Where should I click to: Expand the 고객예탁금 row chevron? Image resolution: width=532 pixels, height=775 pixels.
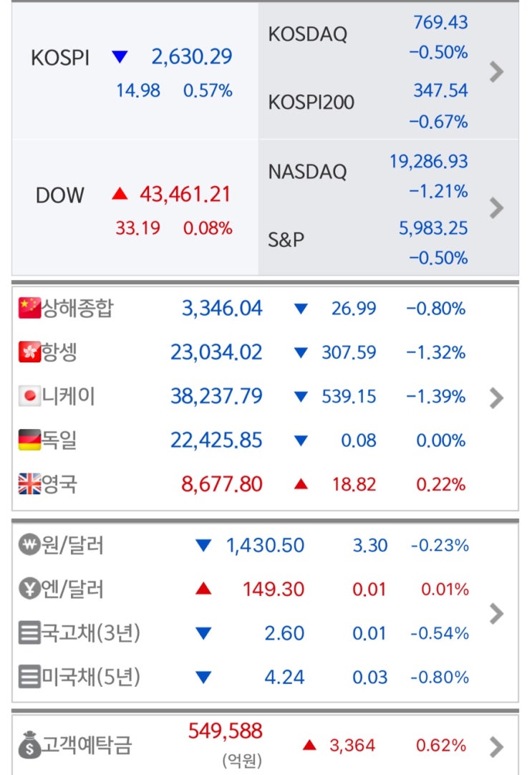(x=496, y=747)
